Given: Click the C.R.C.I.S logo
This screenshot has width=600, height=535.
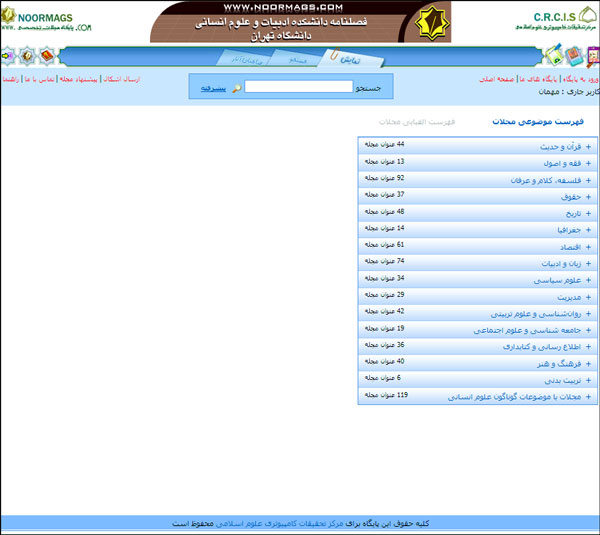Looking at the screenshot, I should point(556,18).
